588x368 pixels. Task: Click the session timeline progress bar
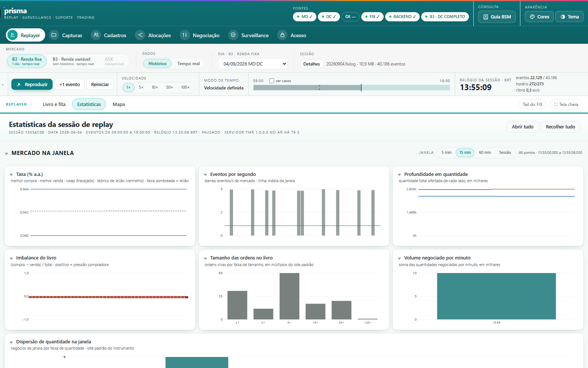(352, 88)
